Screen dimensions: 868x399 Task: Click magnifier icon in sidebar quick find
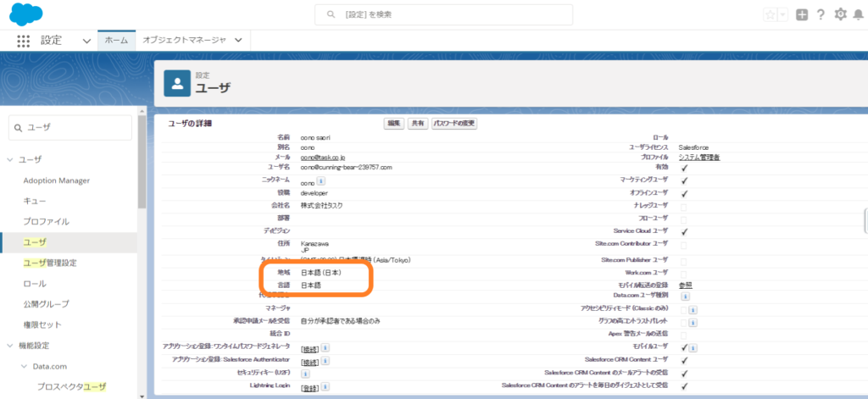point(19,127)
